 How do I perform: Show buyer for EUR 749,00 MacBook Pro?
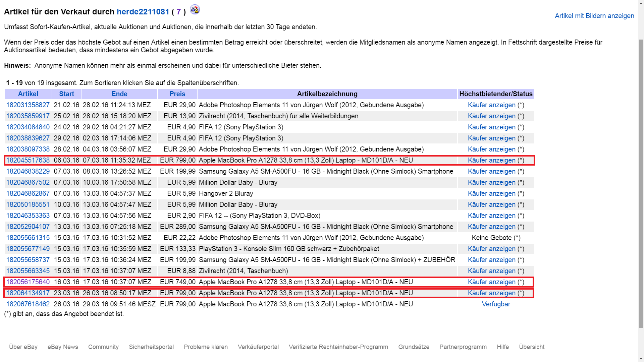click(x=491, y=282)
